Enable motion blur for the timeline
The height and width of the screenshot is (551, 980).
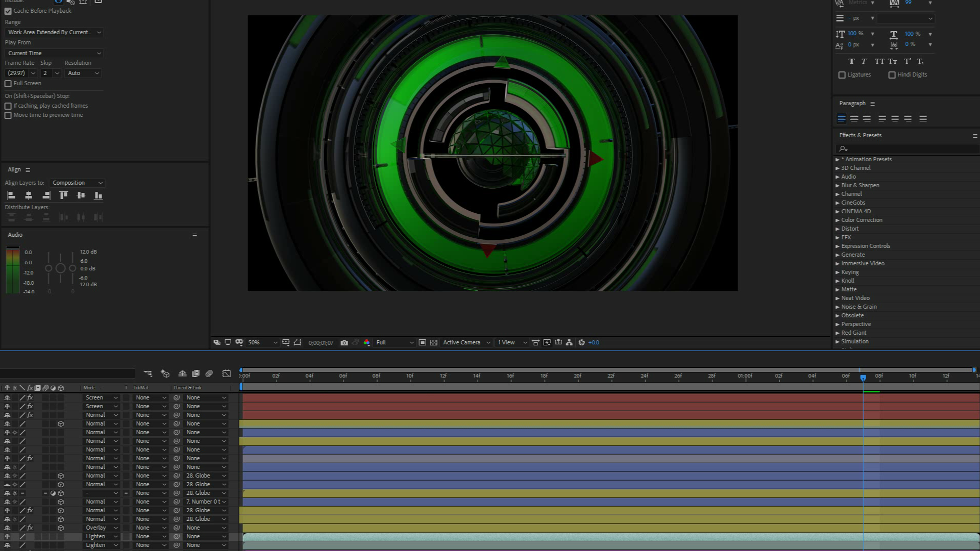[209, 374]
